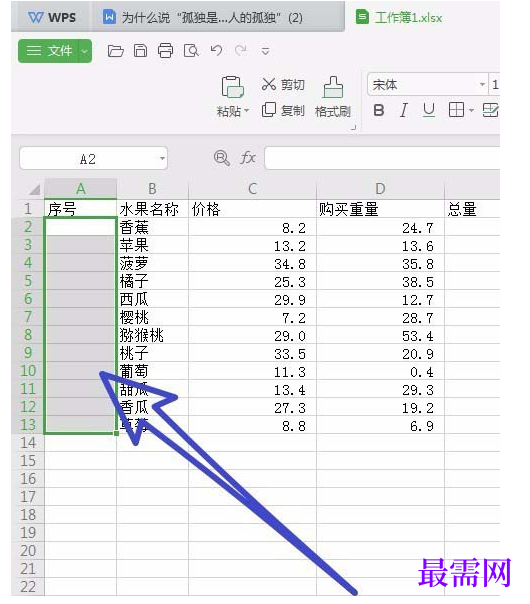
Task: Click the cell with 猕猴桃
Action: click(153, 335)
